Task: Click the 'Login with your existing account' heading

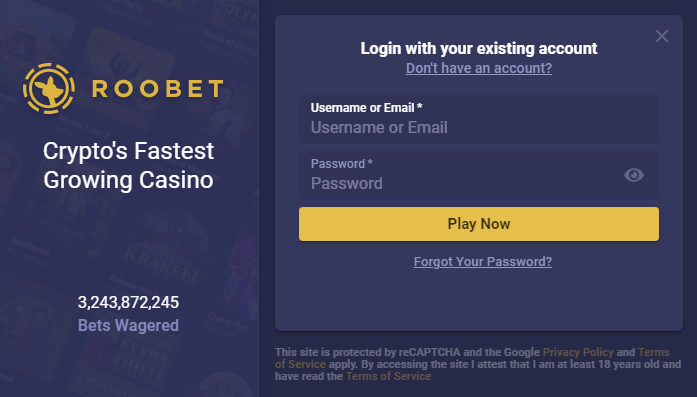Action: click(x=479, y=48)
